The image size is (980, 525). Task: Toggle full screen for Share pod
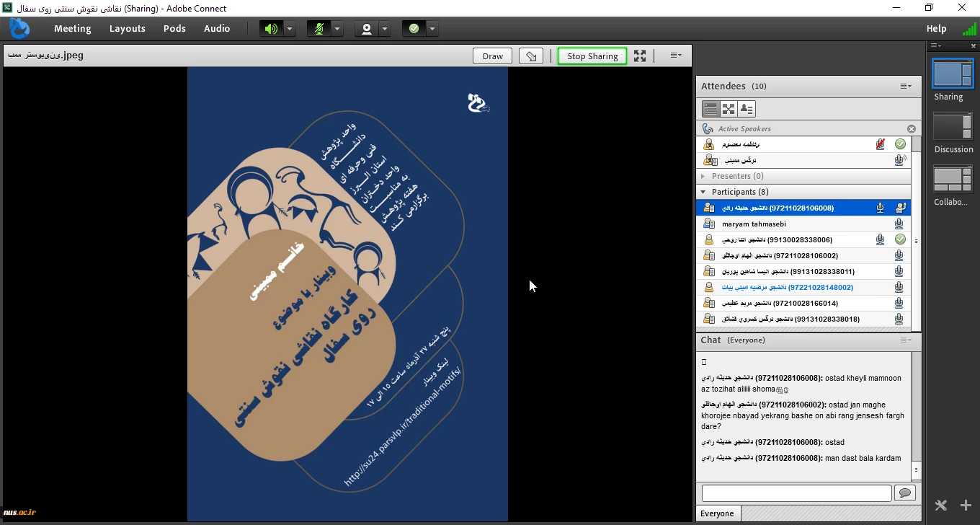tap(640, 56)
